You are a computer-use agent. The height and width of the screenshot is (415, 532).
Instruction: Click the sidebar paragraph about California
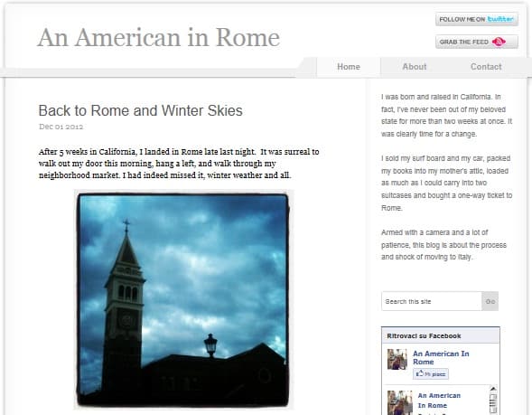(x=446, y=115)
